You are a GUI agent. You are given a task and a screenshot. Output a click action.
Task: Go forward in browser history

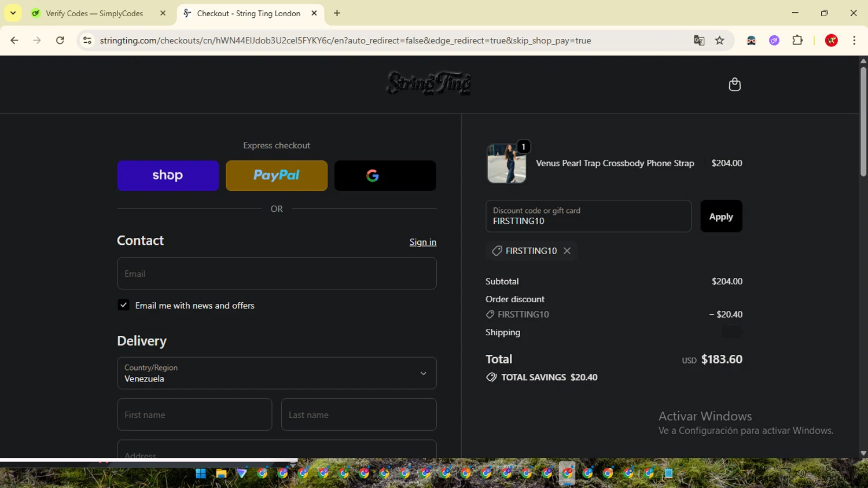(x=37, y=41)
